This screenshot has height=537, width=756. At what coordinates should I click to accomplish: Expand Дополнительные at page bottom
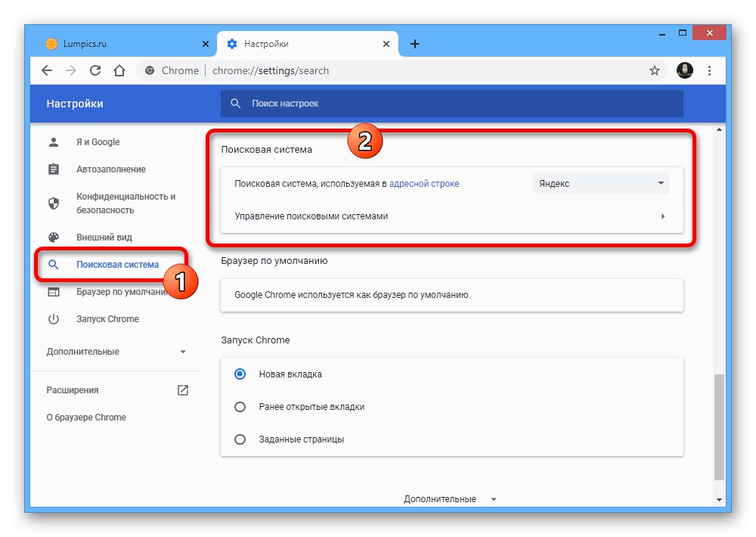[x=450, y=499]
